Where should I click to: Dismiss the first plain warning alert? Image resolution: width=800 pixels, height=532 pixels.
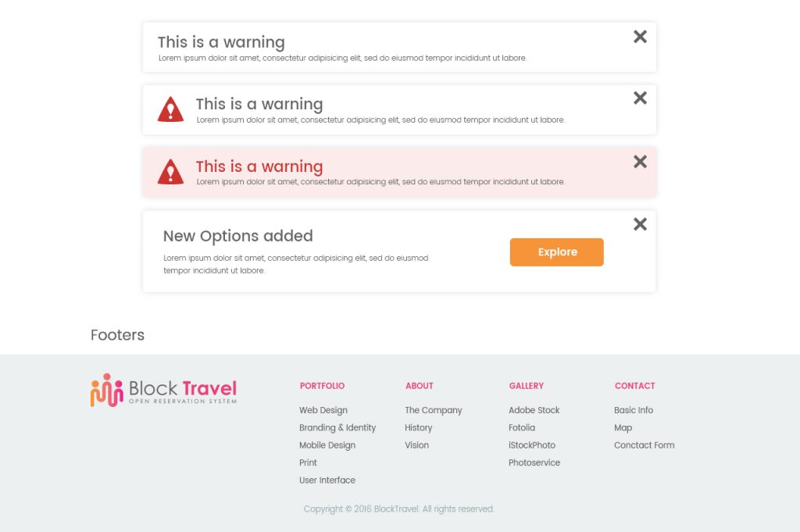(x=640, y=37)
